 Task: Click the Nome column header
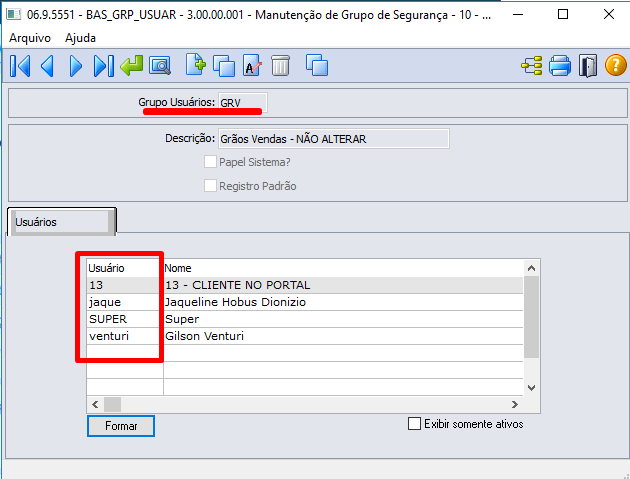343,268
